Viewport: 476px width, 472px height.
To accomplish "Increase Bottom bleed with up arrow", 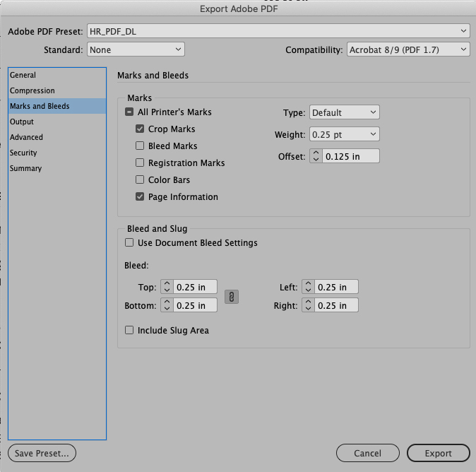I will [x=167, y=302].
